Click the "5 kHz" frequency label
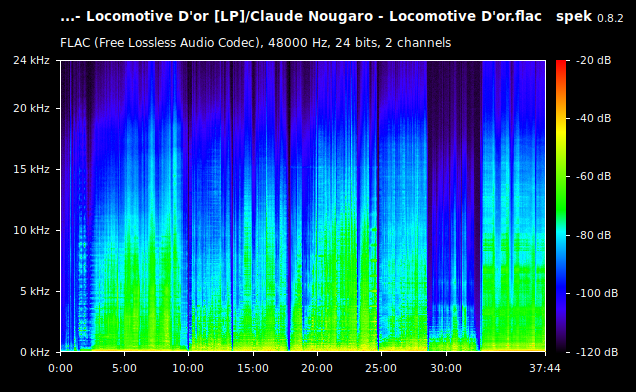The width and height of the screenshot is (636, 392). (34, 291)
